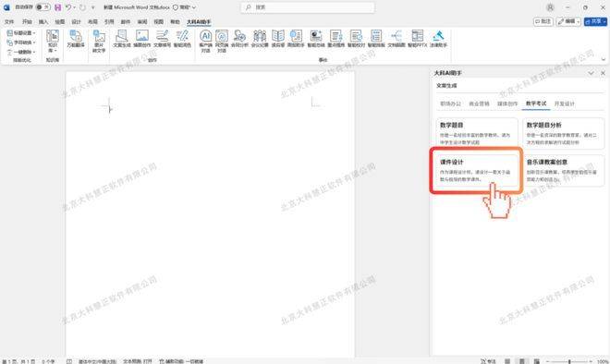Open the dropdown arrow next to Undo
Viewport: 610px width, 364px height.
(74, 7)
